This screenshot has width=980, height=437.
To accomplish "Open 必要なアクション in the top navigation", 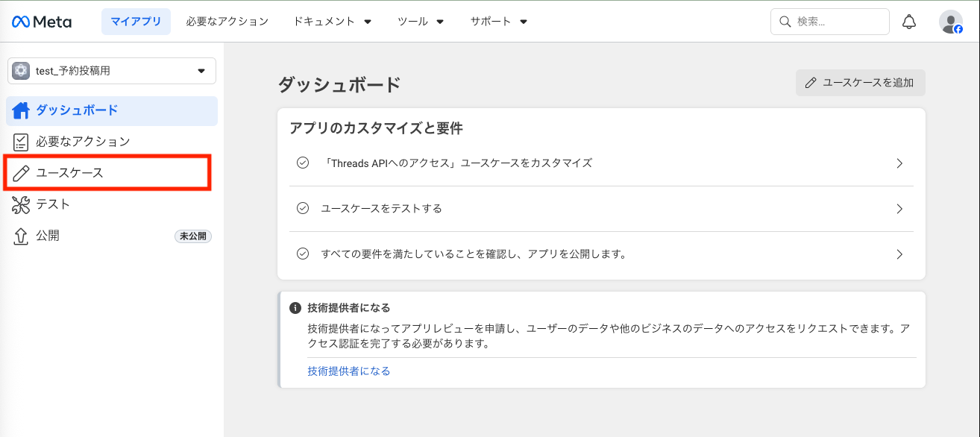I will pos(227,22).
